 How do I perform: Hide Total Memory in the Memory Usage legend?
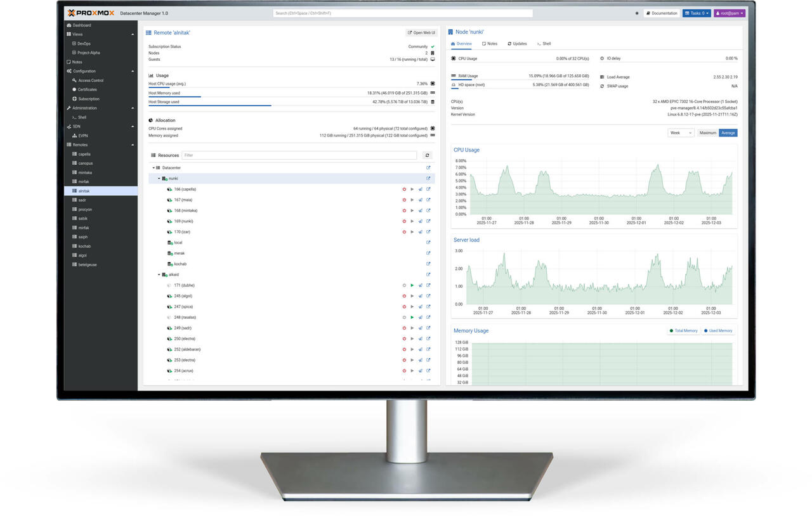click(x=684, y=330)
